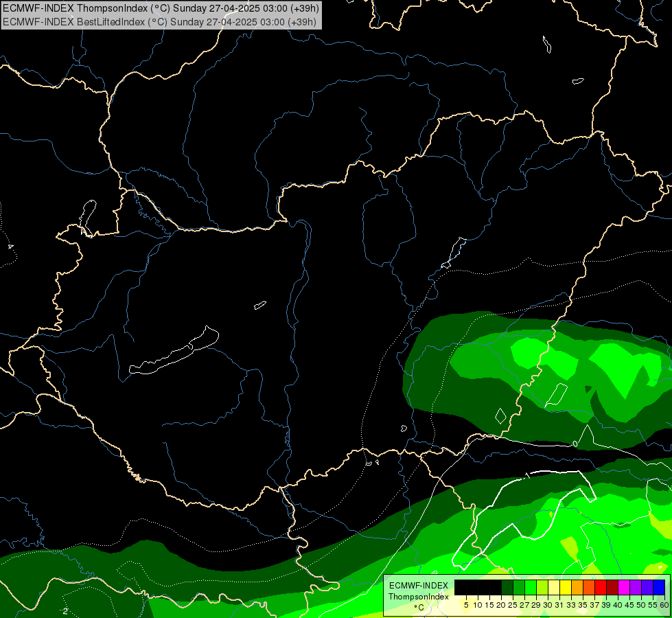Click the legend's °C unit label
Image resolution: width=672 pixels, height=618 pixels.
tap(419, 608)
